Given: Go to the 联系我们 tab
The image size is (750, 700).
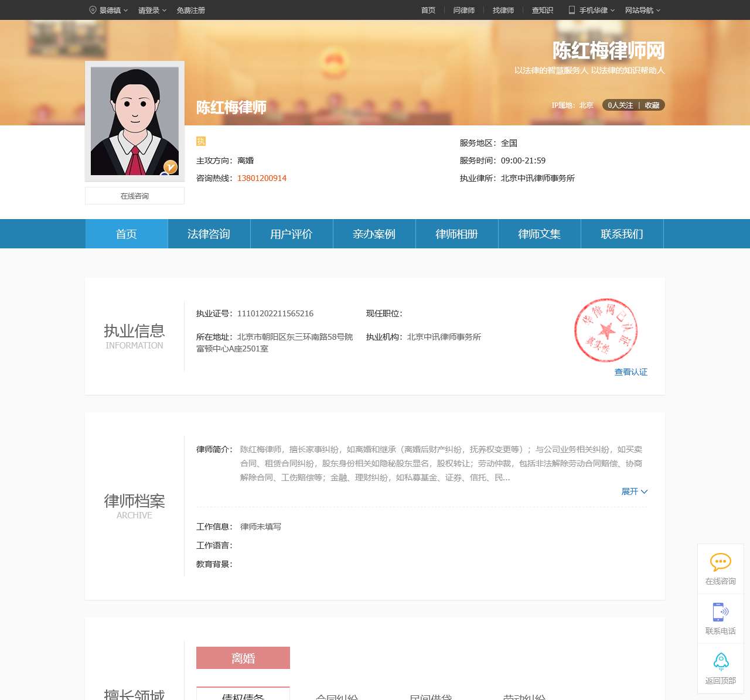Looking at the screenshot, I should point(622,234).
